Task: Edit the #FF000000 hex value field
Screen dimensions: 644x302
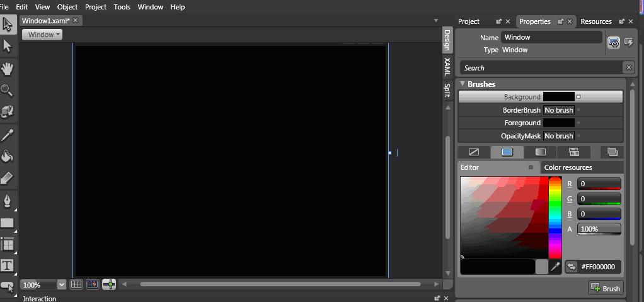Action: point(599,267)
